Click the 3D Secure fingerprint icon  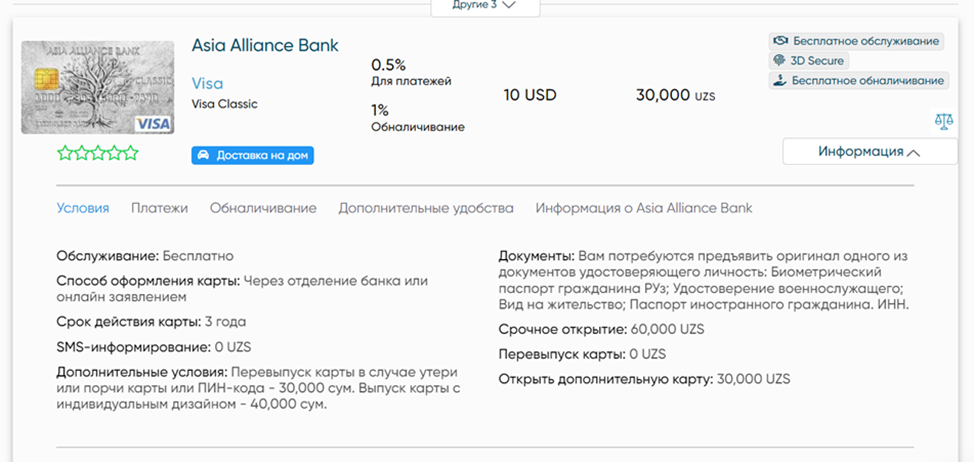point(778,61)
